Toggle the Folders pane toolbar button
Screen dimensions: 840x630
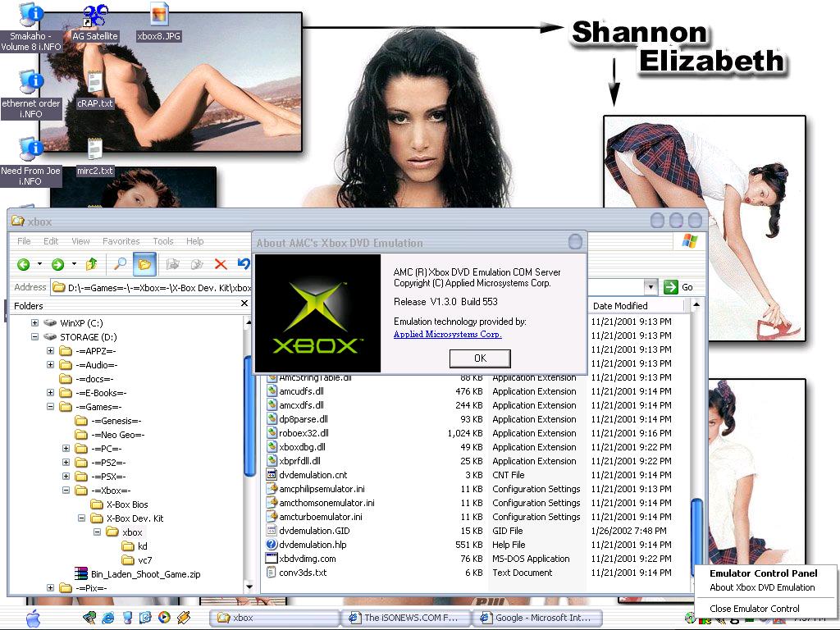(144, 263)
